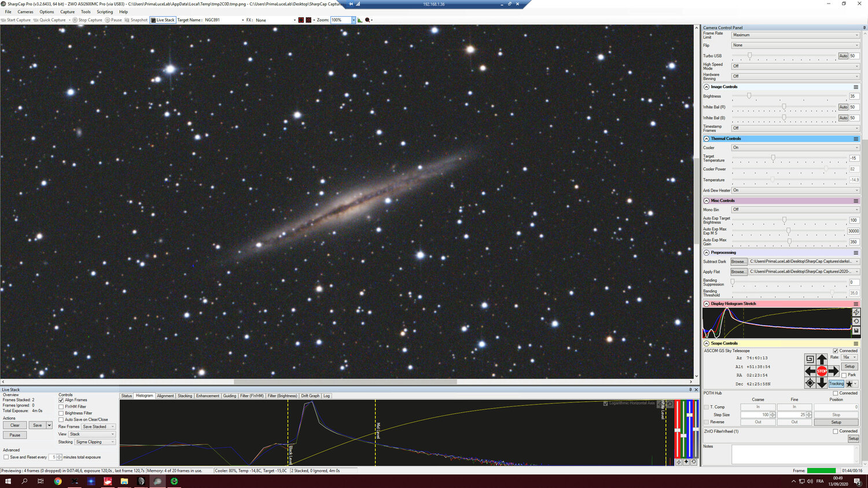Image resolution: width=868 pixels, height=488 pixels.
Task: Open the Scope Controls section menu icon
Action: point(856,343)
